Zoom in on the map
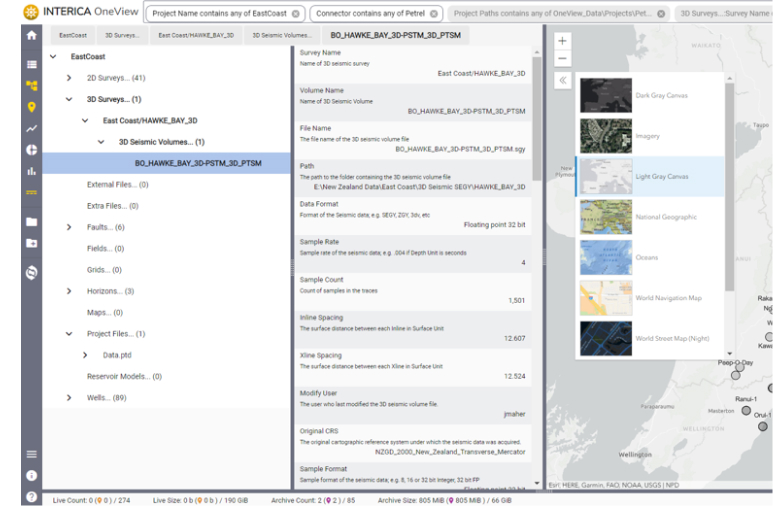The width and height of the screenshot is (773, 506). pyautogui.click(x=562, y=41)
